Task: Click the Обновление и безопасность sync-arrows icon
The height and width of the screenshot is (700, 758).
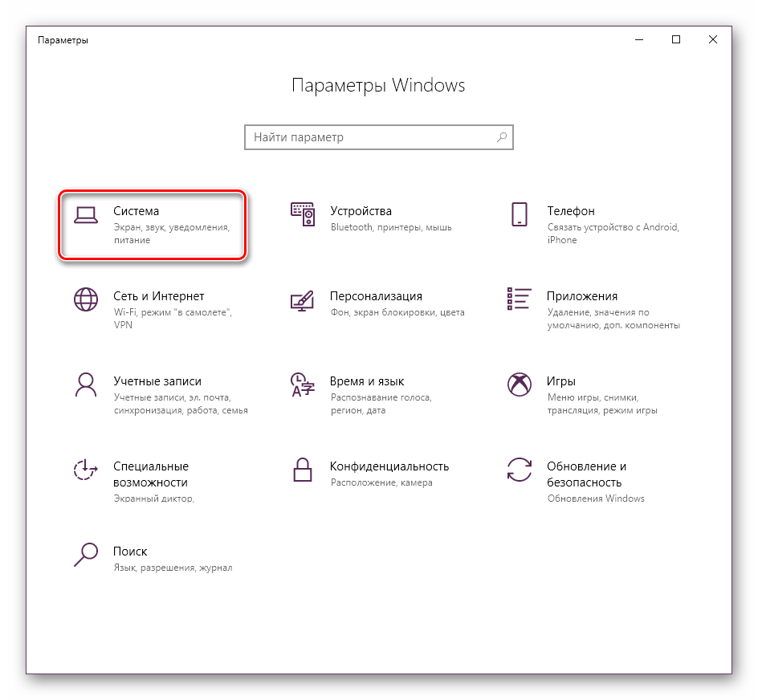Action: (519, 470)
